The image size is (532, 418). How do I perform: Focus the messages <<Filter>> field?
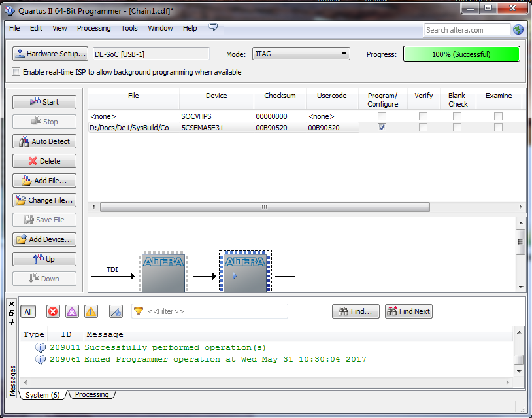tap(210, 311)
